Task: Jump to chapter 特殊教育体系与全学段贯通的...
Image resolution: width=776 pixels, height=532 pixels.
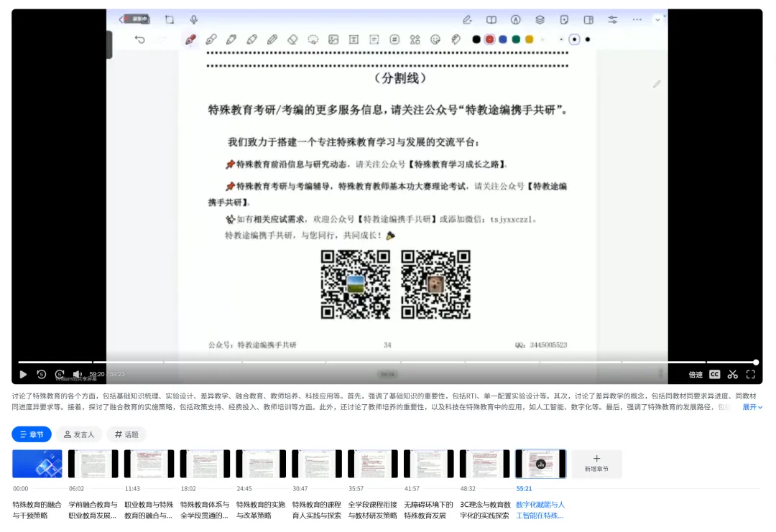Action: tap(204, 510)
